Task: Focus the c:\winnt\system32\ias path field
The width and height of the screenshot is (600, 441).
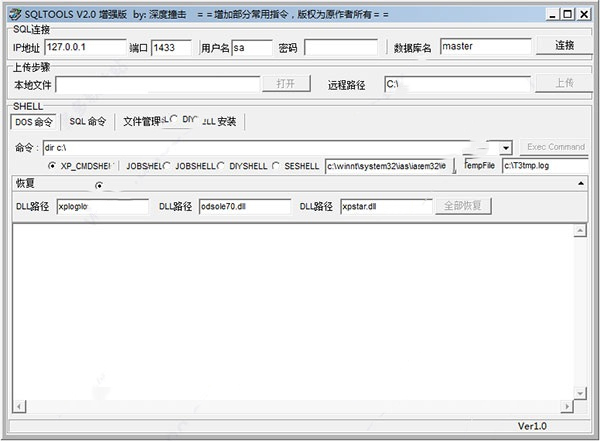Action: coord(390,166)
